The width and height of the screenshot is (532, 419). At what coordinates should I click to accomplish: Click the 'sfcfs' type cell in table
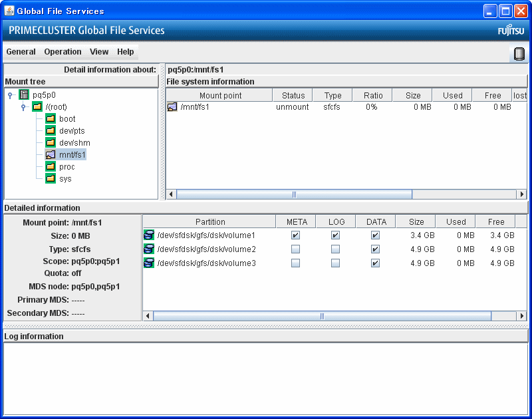331,107
